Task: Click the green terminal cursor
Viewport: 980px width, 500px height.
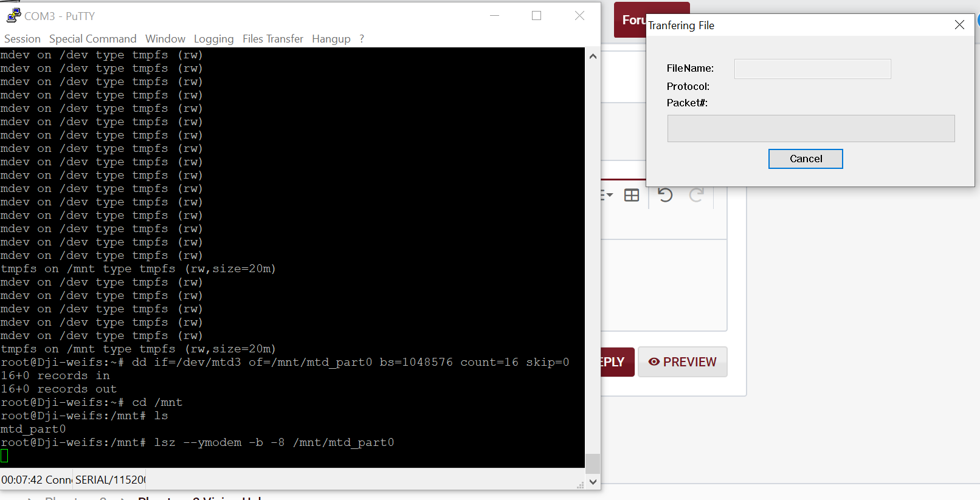Action: pos(4,456)
